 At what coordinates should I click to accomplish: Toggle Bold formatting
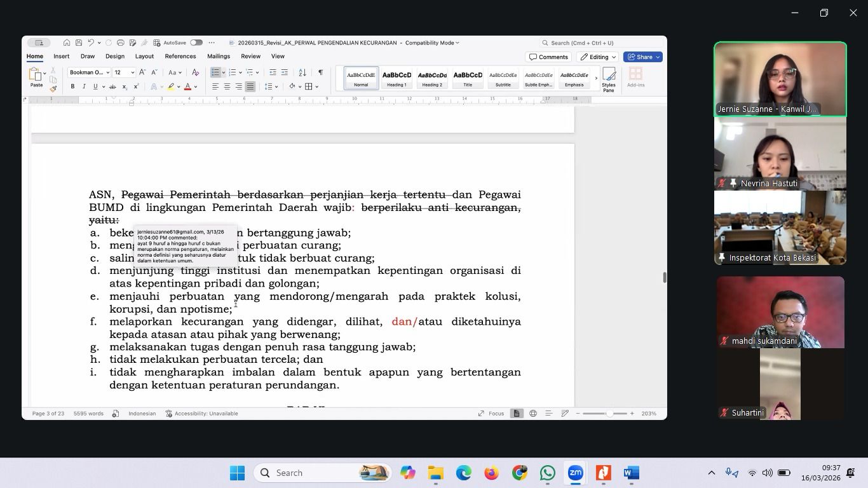click(72, 86)
